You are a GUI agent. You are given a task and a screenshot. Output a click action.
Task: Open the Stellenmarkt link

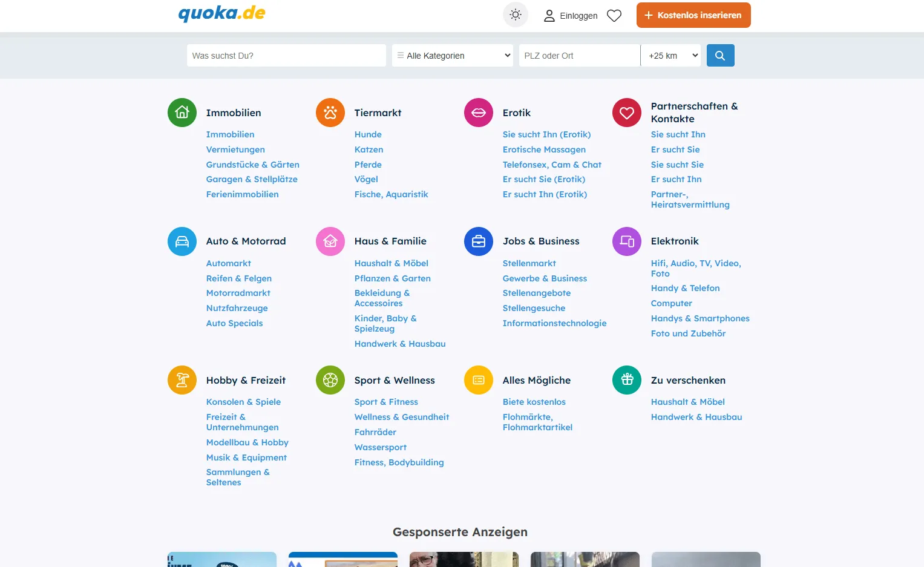tap(529, 263)
